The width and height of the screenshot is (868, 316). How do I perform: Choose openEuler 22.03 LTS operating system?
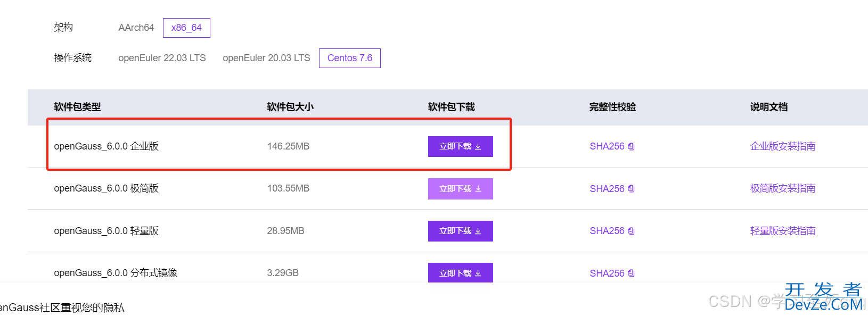click(x=162, y=58)
